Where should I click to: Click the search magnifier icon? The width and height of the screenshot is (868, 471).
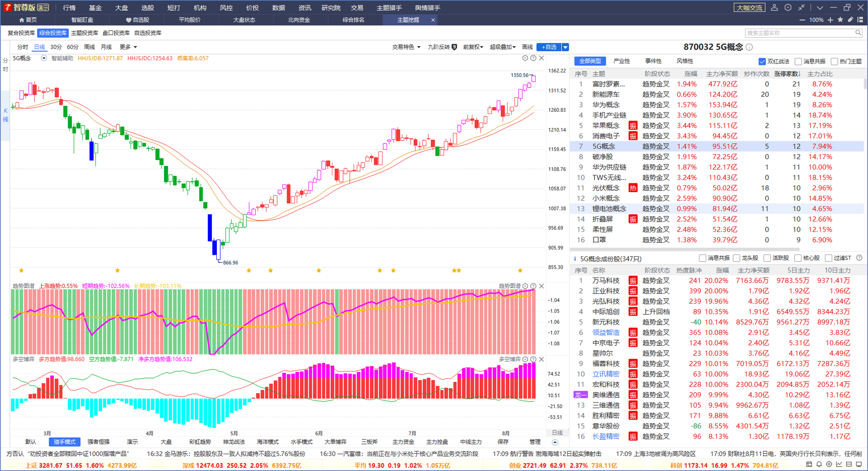(x=858, y=33)
